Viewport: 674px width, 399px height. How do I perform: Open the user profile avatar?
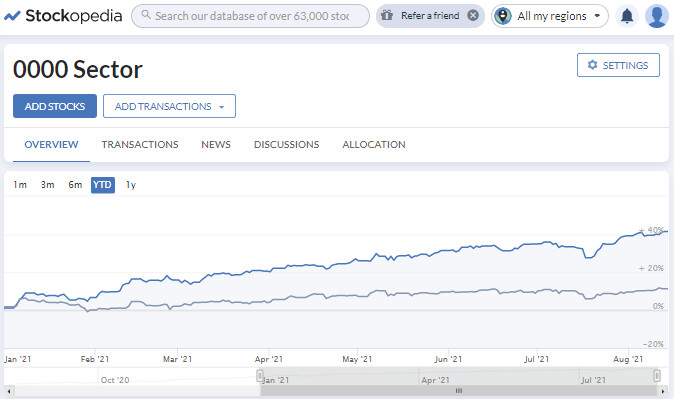point(656,16)
